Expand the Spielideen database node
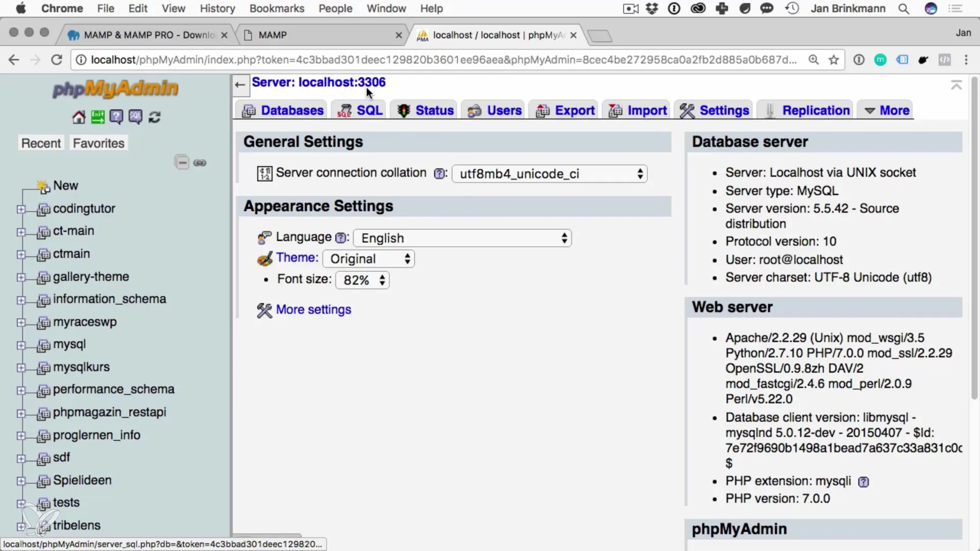Viewport: 980px width, 551px height. (x=21, y=481)
